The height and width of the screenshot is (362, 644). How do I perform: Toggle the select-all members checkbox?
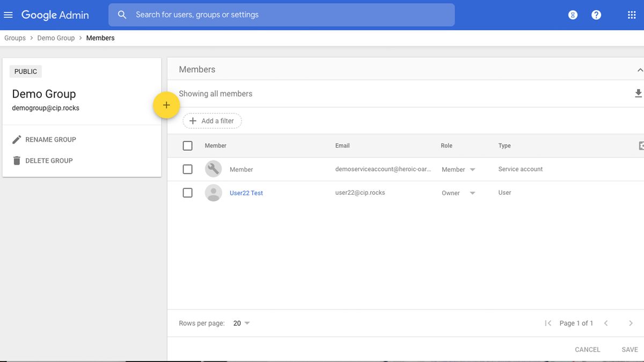[187, 145]
